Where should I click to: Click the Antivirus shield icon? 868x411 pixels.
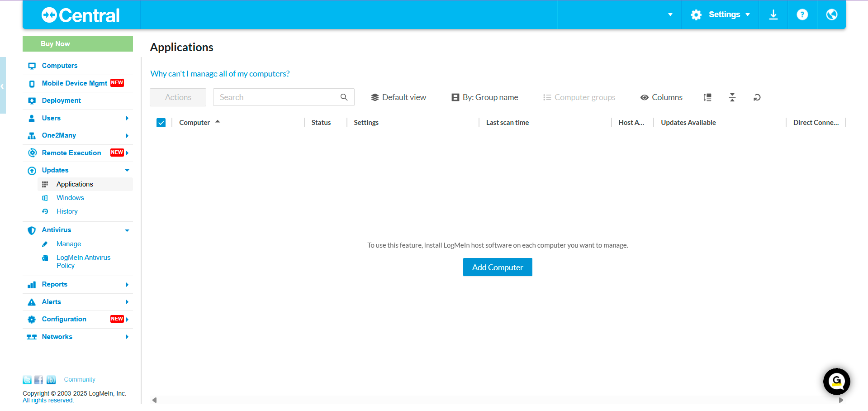pyautogui.click(x=32, y=230)
